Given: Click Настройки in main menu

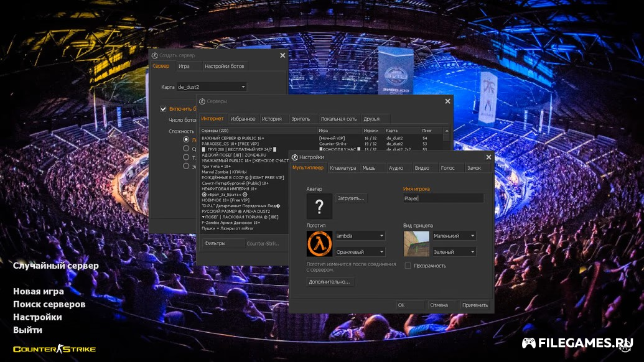Looking at the screenshot, I should [37, 317].
